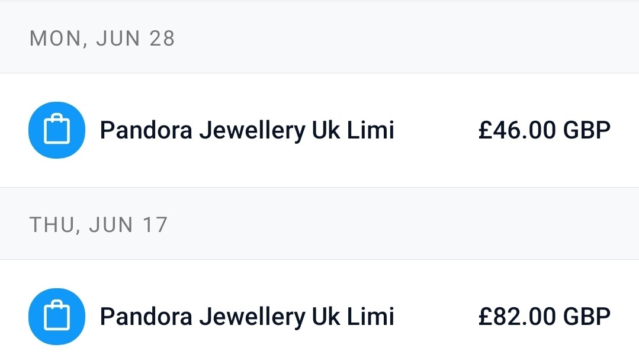Click the word JUN in the June 28 header
The width and height of the screenshot is (639, 364).
pos(118,38)
